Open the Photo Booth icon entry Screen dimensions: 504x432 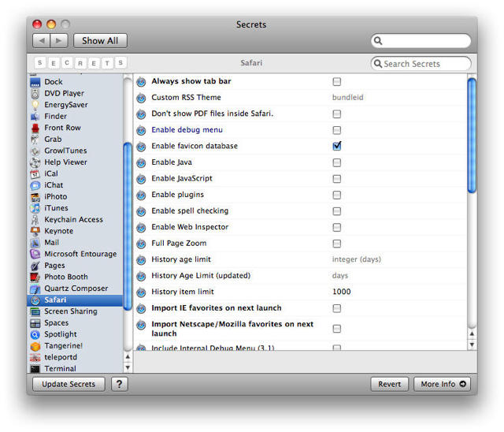pos(35,277)
